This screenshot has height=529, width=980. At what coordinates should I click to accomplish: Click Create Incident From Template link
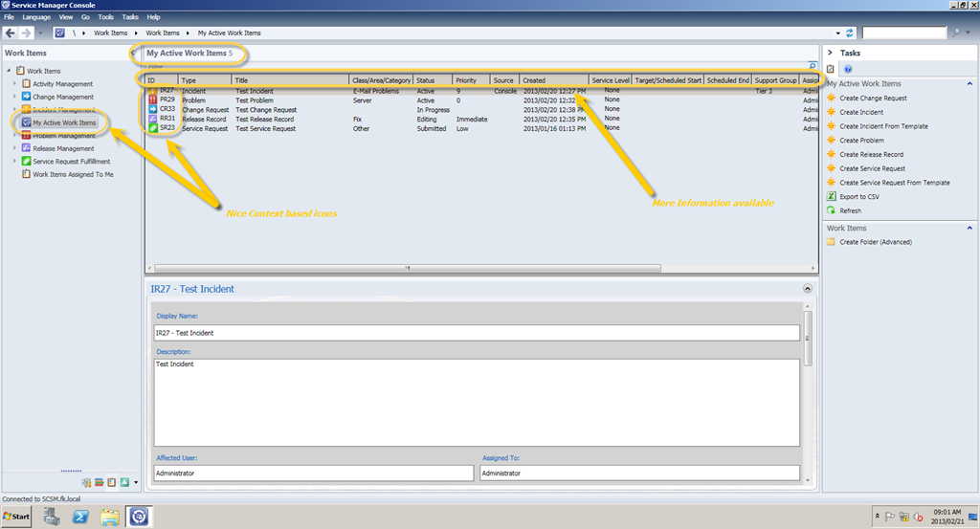pyautogui.click(x=883, y=126)
